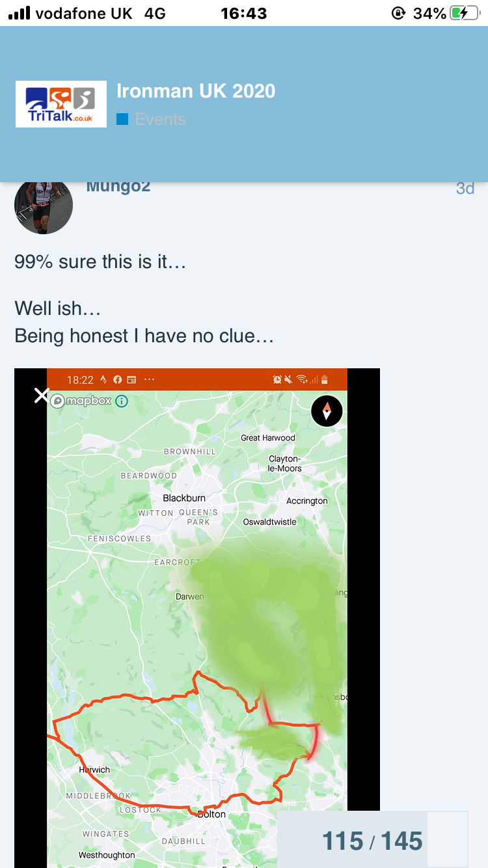
Task: Open the embedded route map image
Action: click(x=197, y=618)
